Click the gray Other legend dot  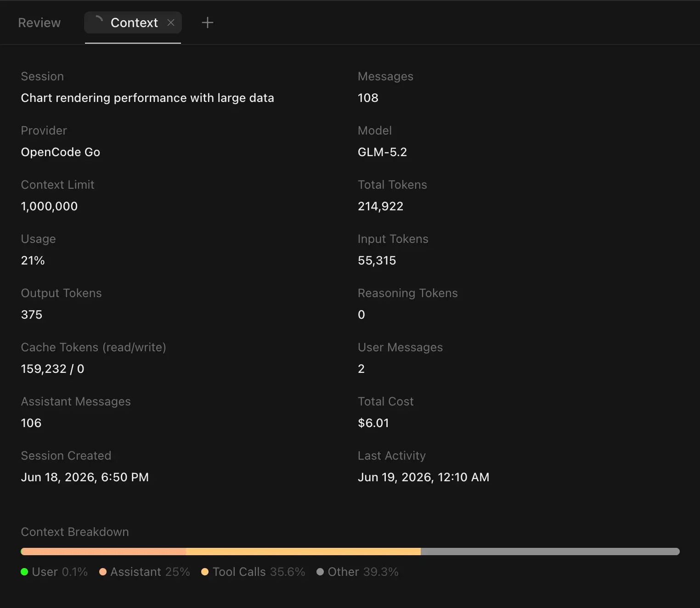click(320, 572)
